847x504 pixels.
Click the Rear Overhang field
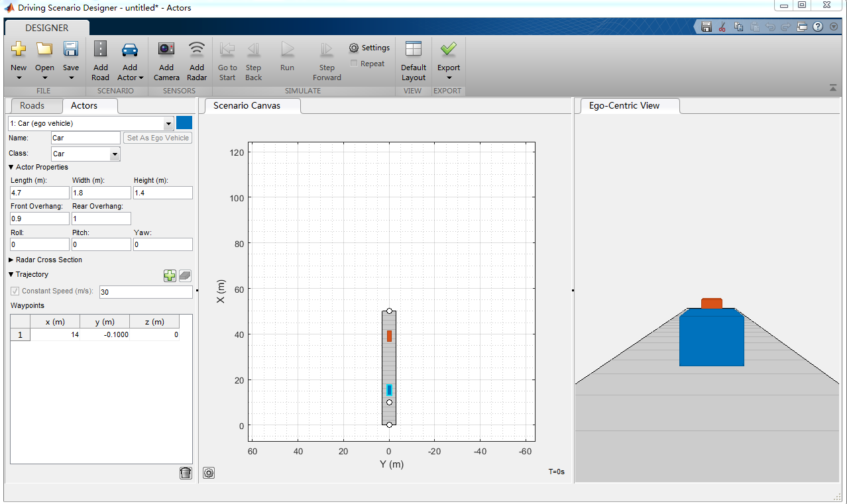[101, 219]
